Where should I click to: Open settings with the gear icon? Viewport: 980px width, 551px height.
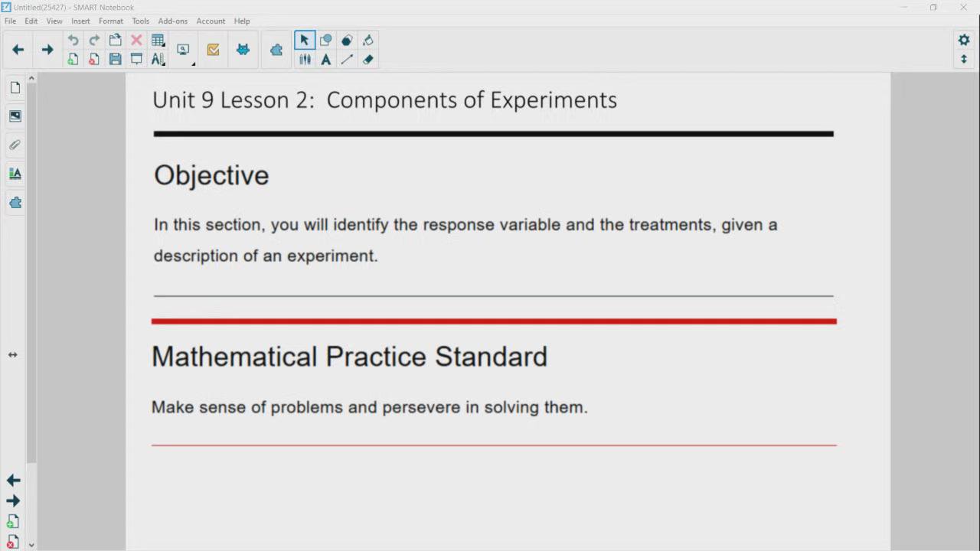click(964, 40)
